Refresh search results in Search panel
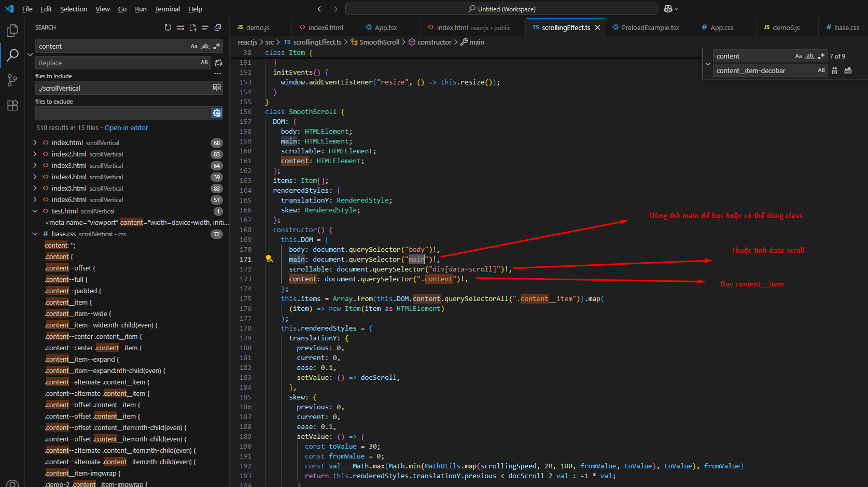The height and width of the screenshot is (487, 868). 167,27
